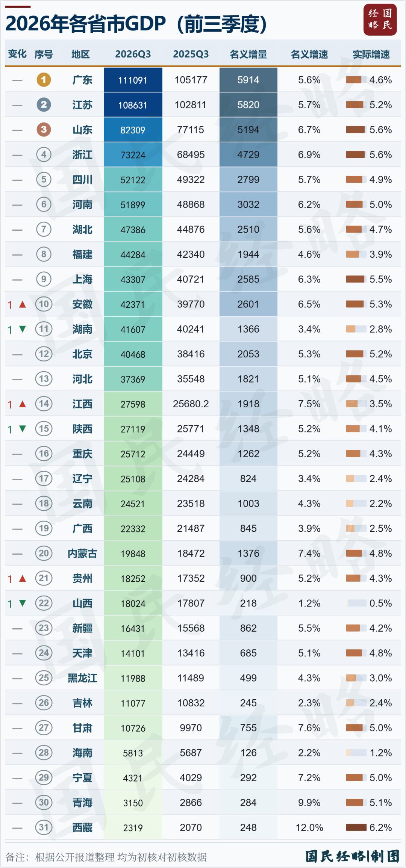
Task: Click the region name 浙江
Action: pyautogui.click(x=82, y=155)
